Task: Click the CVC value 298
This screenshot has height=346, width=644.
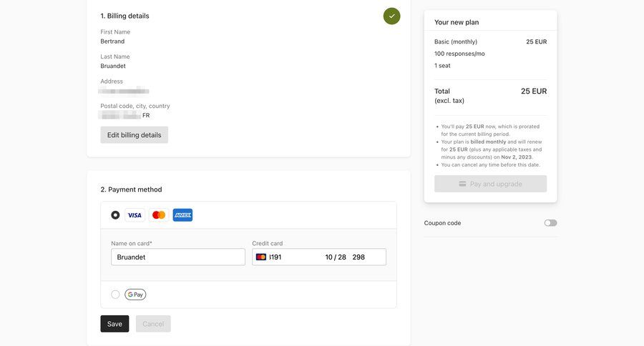Action: pos(358,257)
